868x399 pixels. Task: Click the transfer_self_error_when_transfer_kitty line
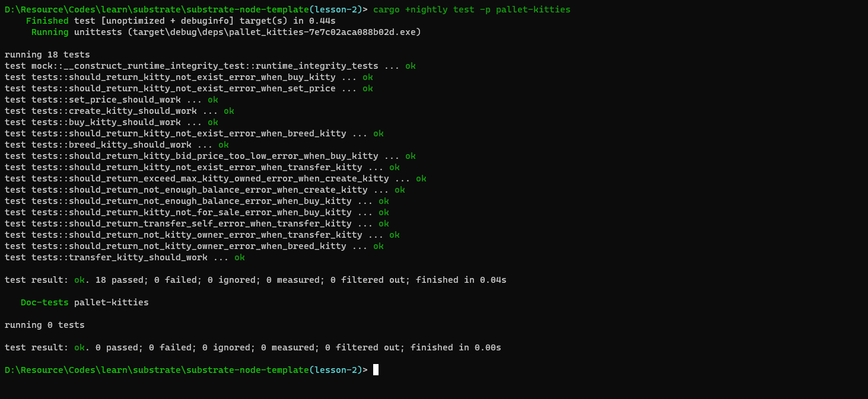pos(197,224)
